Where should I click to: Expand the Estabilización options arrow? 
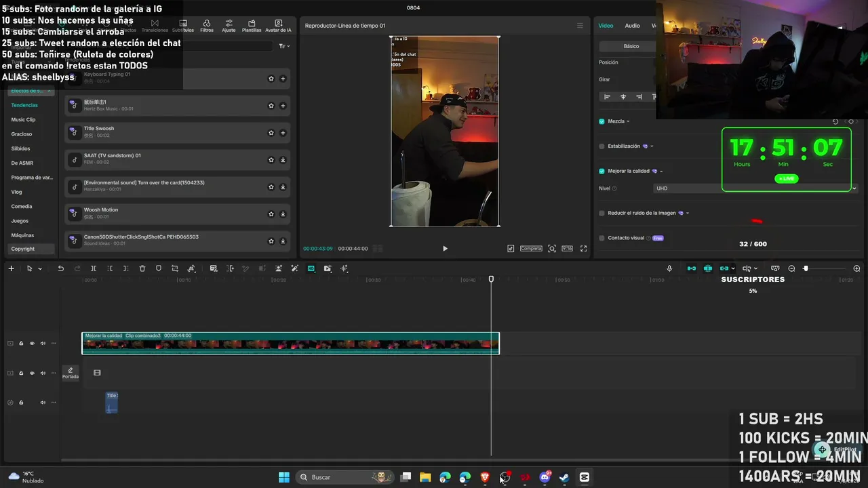[x=652, y=146]
